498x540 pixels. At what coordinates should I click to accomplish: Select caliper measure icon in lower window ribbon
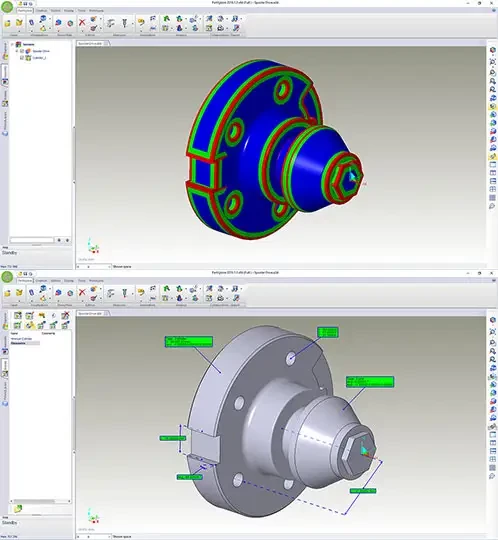pyautogui.click(x=111, y=293)
